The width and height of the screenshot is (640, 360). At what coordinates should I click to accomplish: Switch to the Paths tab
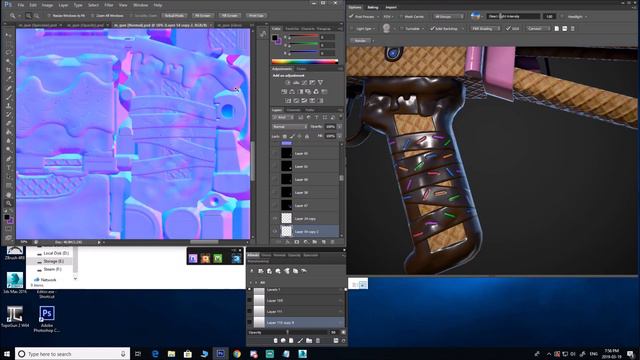pos(310,110)
